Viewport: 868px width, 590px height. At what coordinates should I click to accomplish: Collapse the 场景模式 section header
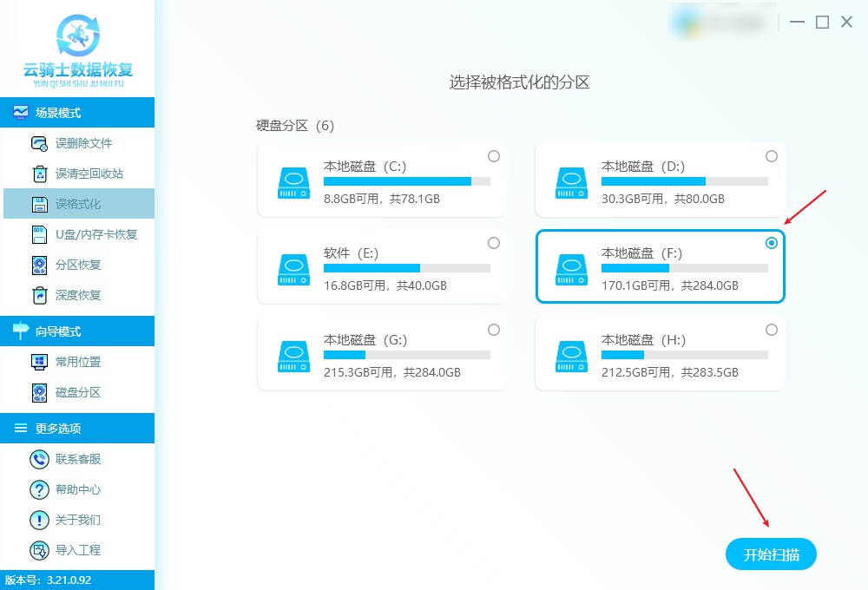pos(77,112)
